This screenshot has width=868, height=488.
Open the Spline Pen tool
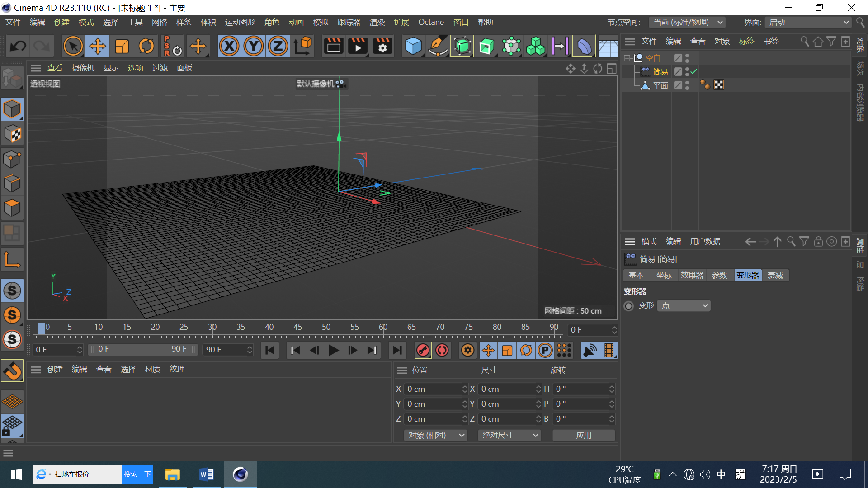pos(438,46)
